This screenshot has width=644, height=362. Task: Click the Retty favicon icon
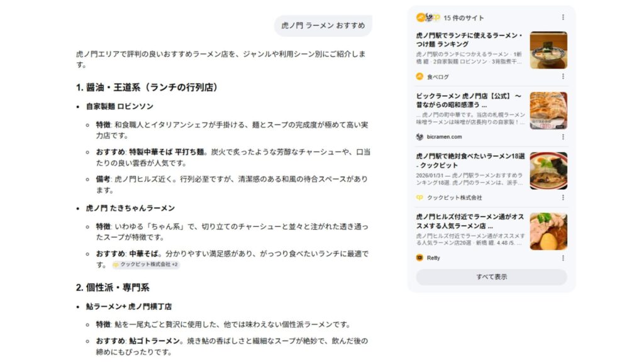tap(418, 258)
